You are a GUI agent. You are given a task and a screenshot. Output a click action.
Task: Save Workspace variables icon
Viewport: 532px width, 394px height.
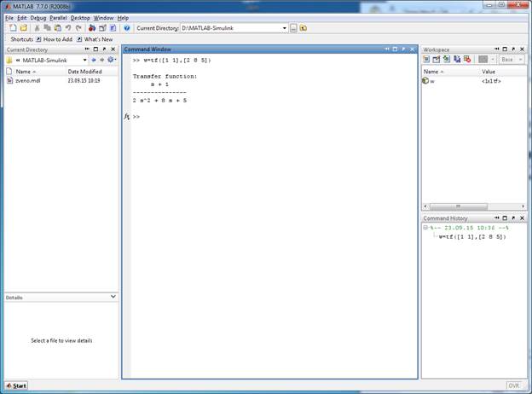pyautogui.click(x=457, y=60)
